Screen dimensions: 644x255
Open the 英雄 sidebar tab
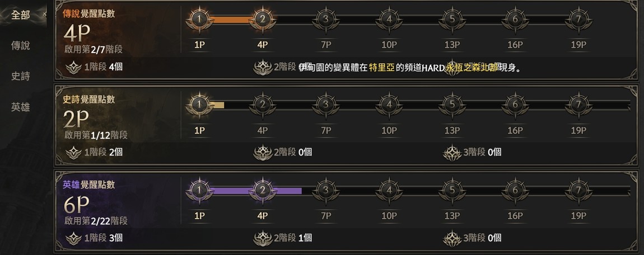pyautogui.click(x=21, y=107)
